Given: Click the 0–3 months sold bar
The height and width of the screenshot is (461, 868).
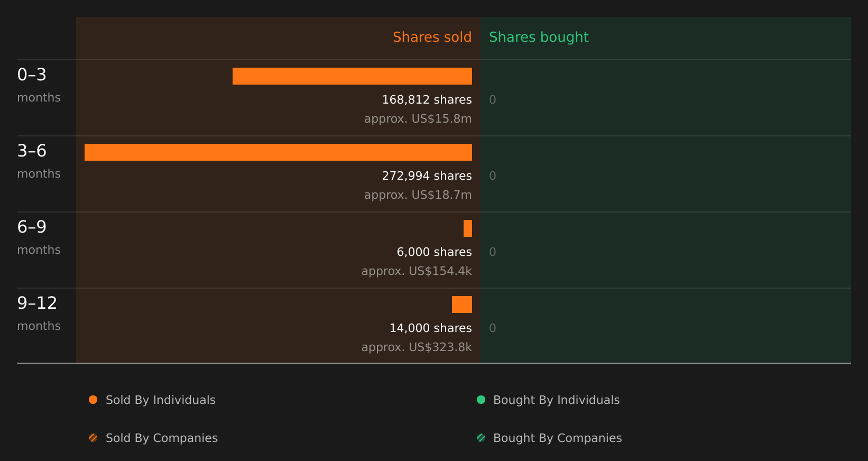Looking at the screenshot, I should (x=352, y=76).
